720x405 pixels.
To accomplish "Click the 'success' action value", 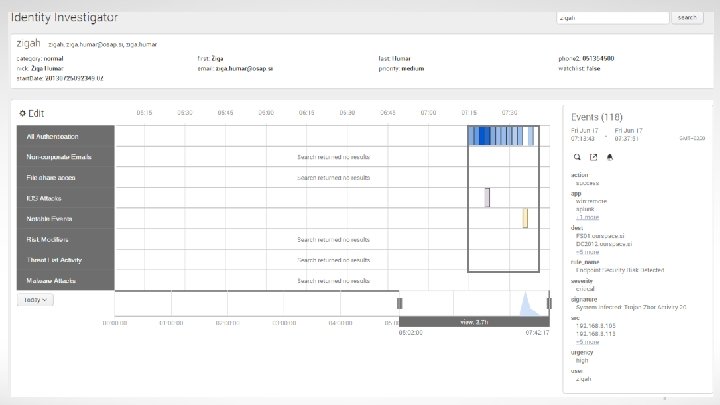I will tap(587, 183).
